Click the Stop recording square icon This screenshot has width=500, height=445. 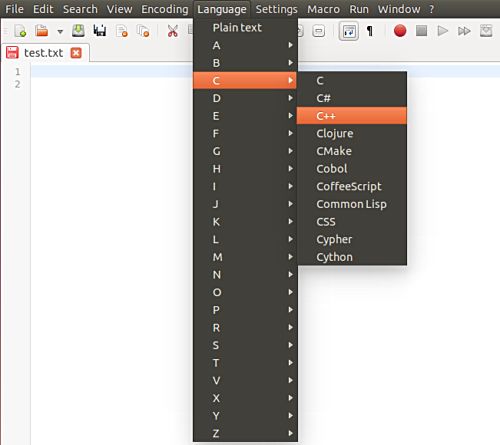coord(421,31)
